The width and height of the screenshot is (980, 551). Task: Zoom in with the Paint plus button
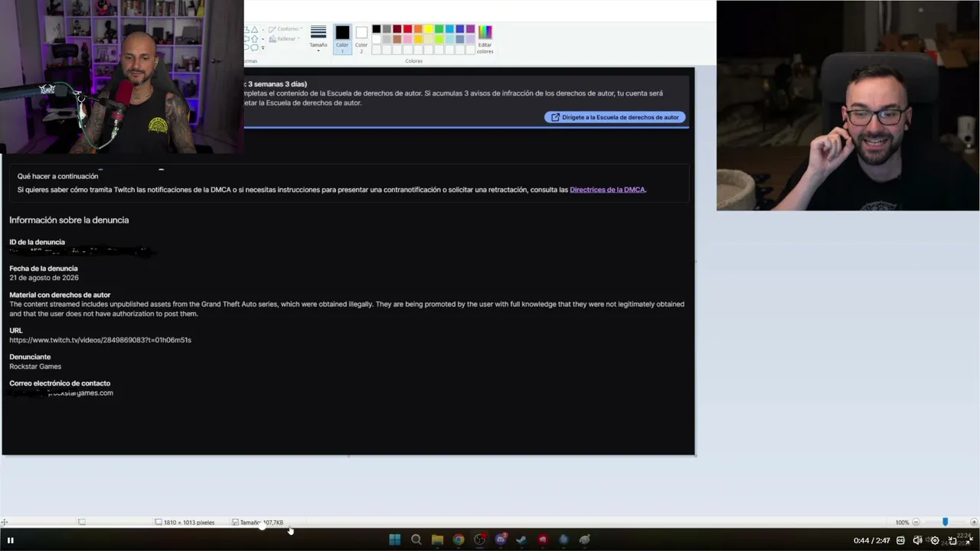[974, 523]
